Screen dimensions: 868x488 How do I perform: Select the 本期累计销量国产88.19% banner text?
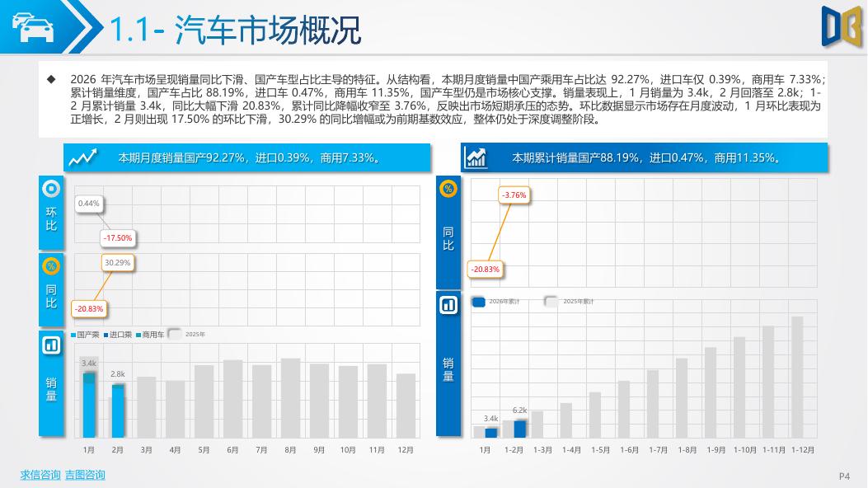pos(646,157)
